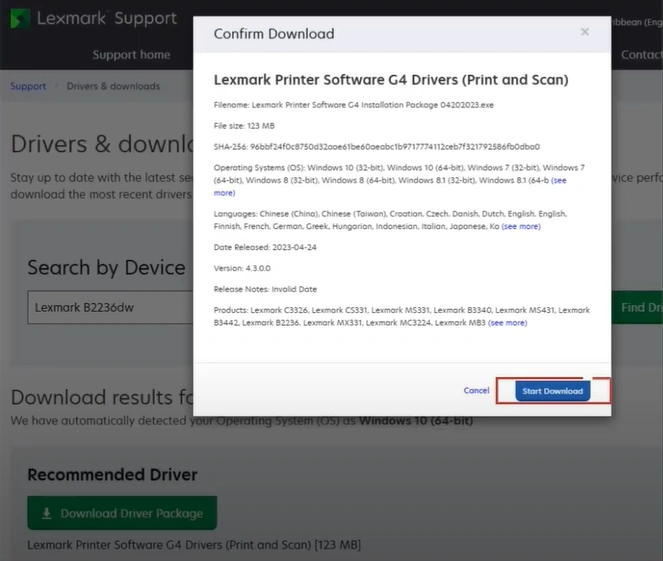Click the Confirm Download dialog title
Viewport: 663px width, 561px height.
274,34
